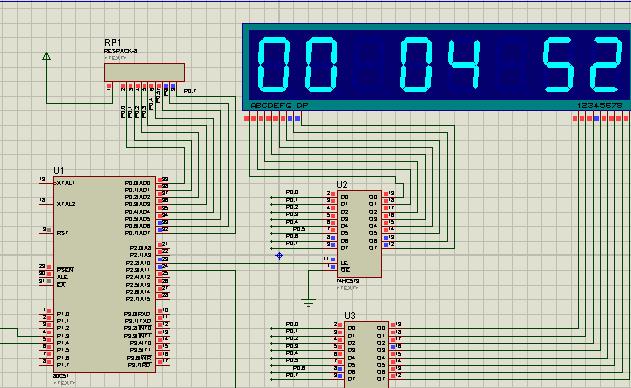631x388 pixels.
Task: Click the P0.7 net label right of RP1
Action: [x=190, y=91]
